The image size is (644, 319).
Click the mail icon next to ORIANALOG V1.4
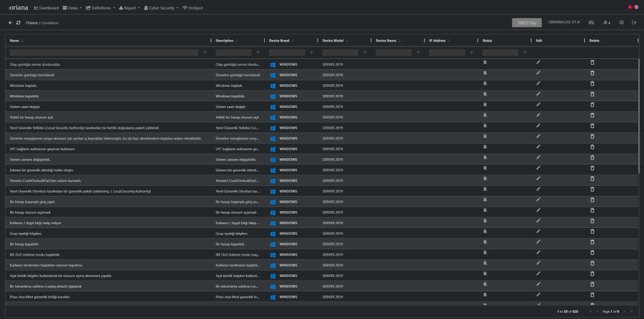pos(591,23)
